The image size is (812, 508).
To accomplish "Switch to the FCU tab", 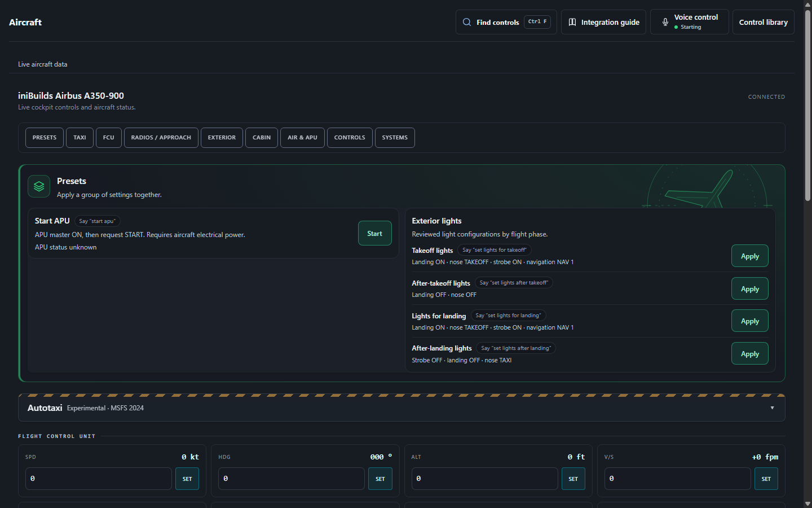I will [109, 138].
